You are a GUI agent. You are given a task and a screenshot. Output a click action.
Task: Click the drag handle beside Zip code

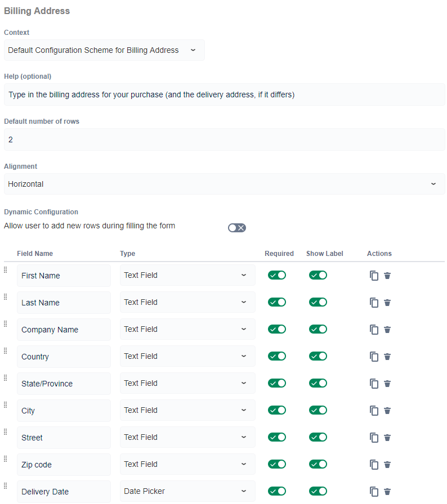click(5, 458)
